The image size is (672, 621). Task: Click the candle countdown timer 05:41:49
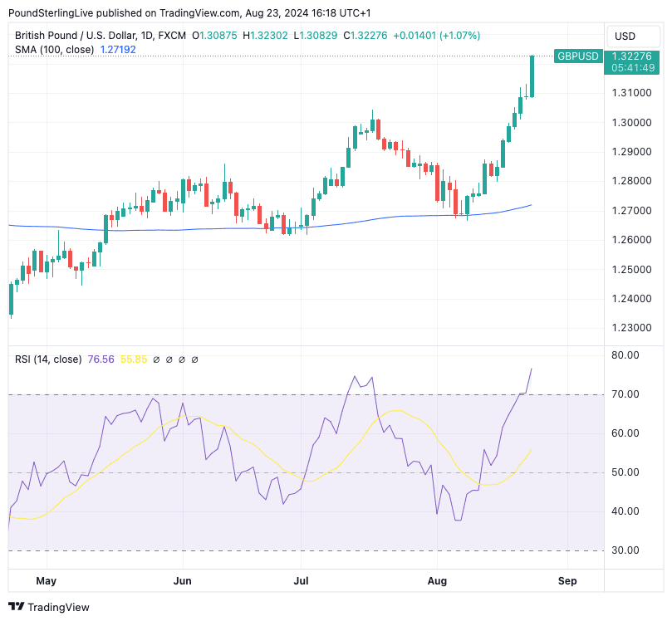coord(630,67)
